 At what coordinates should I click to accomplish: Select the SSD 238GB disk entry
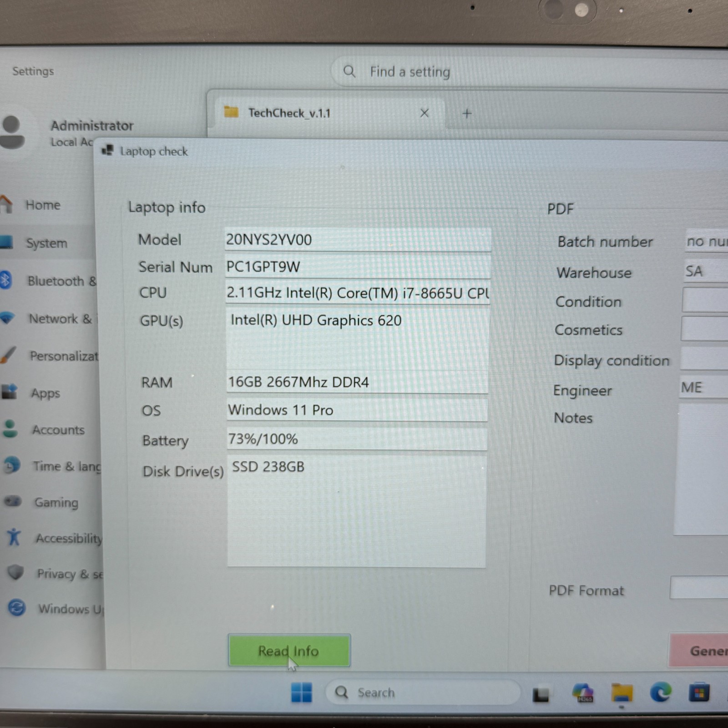268,467
